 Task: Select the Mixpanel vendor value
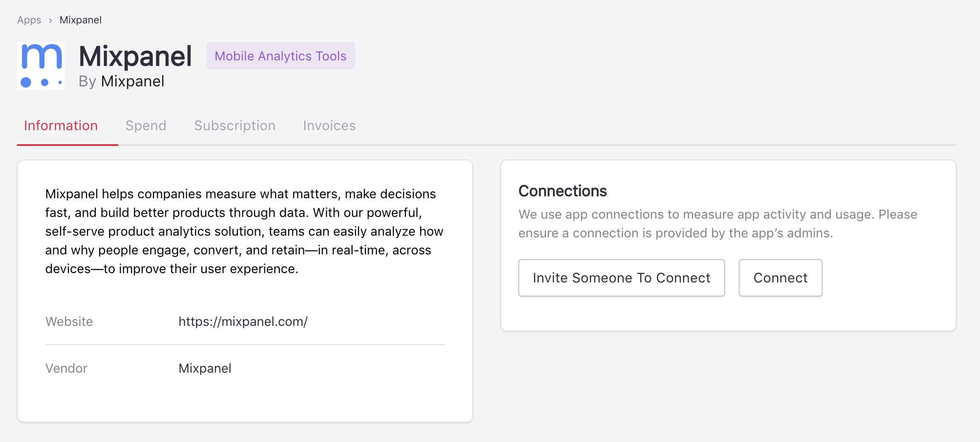(x=205, y=368)
